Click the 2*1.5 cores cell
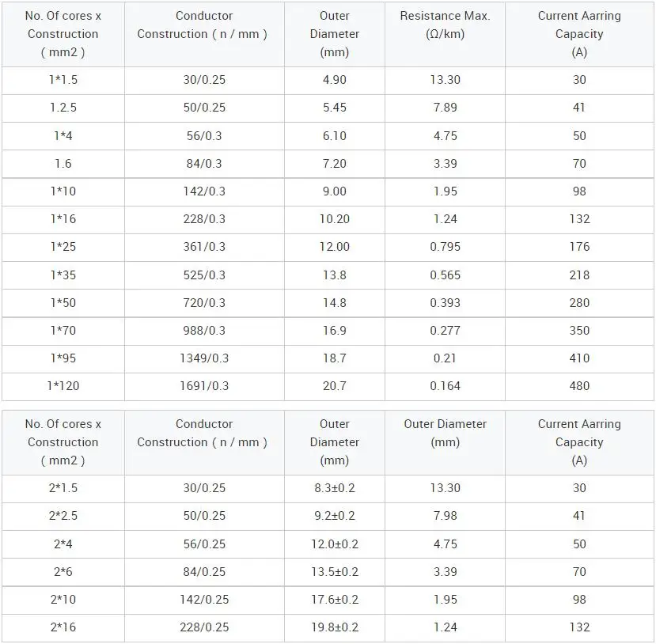656x644 pixels. 63,488
